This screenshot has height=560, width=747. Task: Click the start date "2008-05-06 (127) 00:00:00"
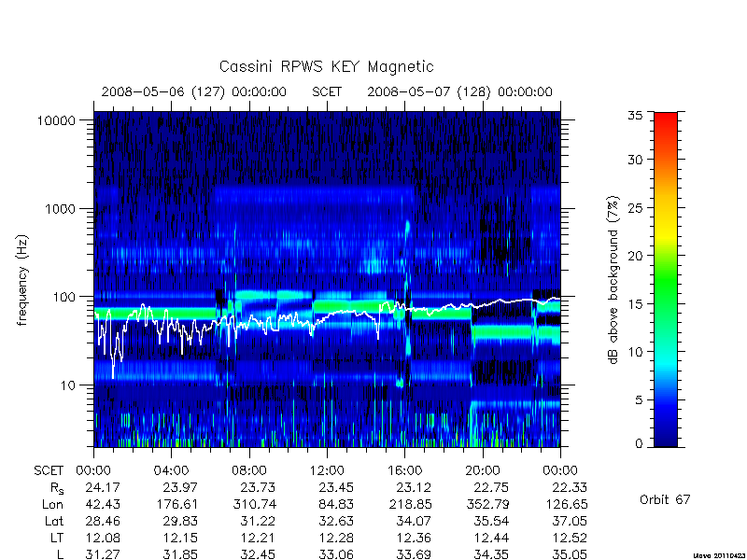[194, 91]
